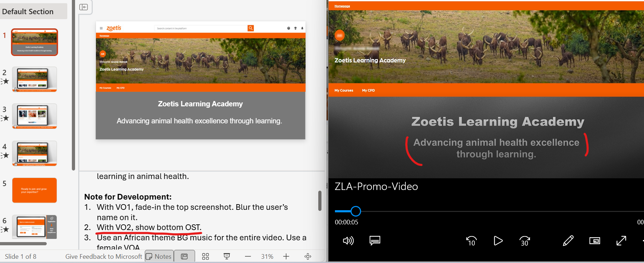This screenshot has width=644, height=263.
Task: Fit slide to current window
Action: coord(308,256)
